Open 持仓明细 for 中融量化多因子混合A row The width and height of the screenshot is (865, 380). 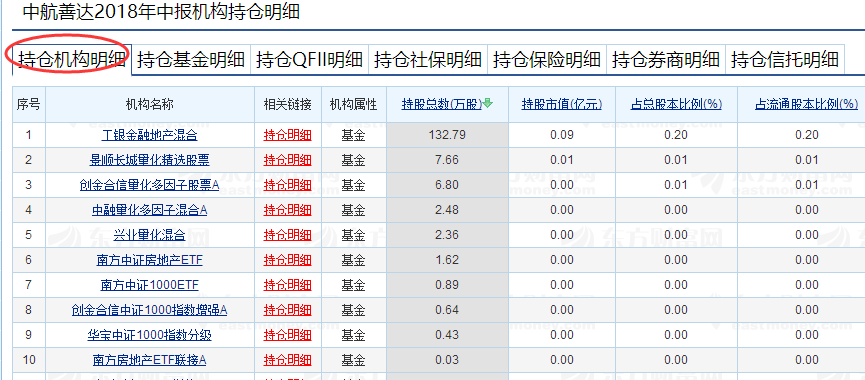[288, 210]
